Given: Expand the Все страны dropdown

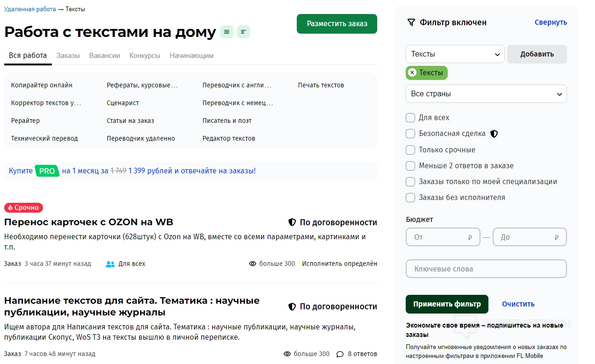Looking at the screenshot, I should [x=486, y=94].
